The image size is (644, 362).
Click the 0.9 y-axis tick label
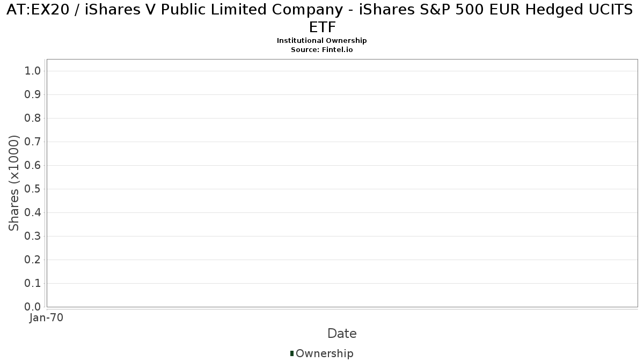33,95
